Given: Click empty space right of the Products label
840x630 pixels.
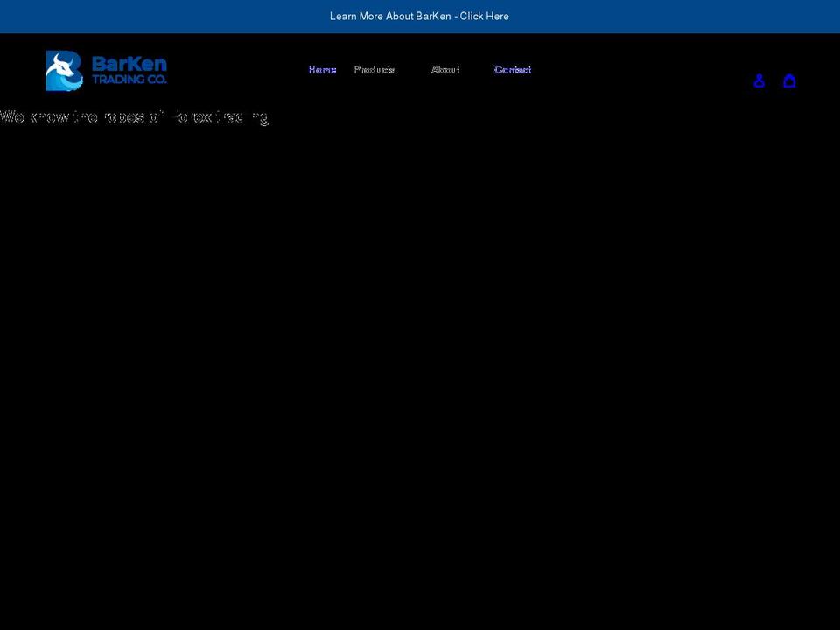Looking at the screenshot, I should point(411,70).
